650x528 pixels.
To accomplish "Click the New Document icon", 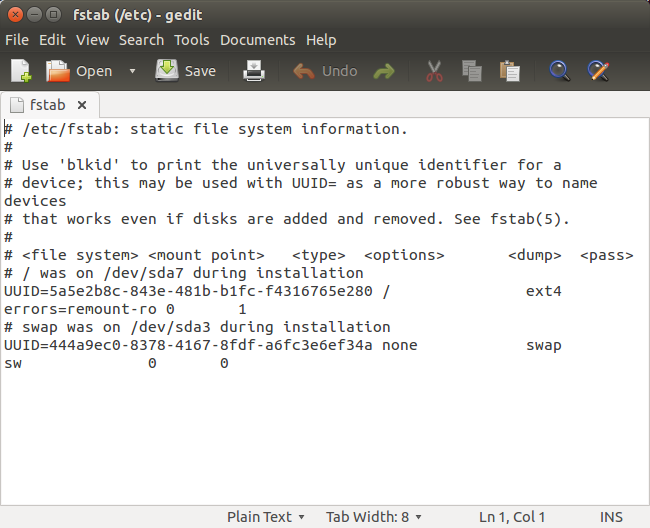I will 21,71.
